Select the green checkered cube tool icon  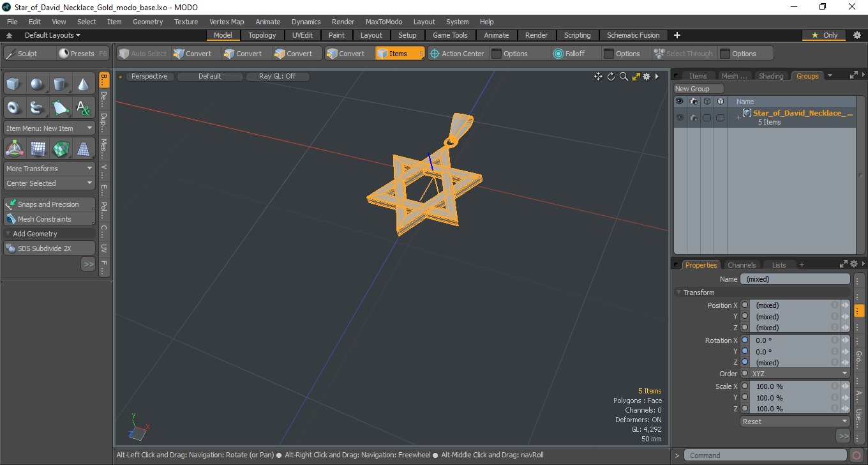(x=61, y=149)
